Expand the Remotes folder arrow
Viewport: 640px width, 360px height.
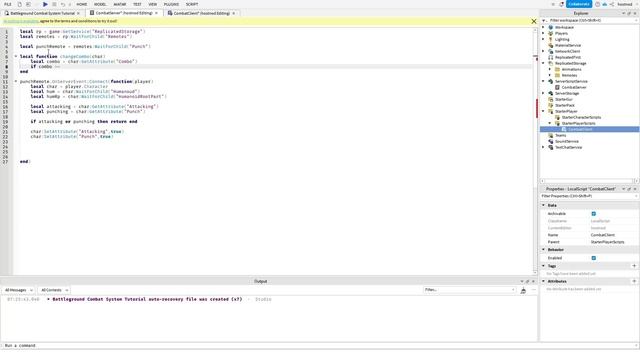(x=550, y=75)
